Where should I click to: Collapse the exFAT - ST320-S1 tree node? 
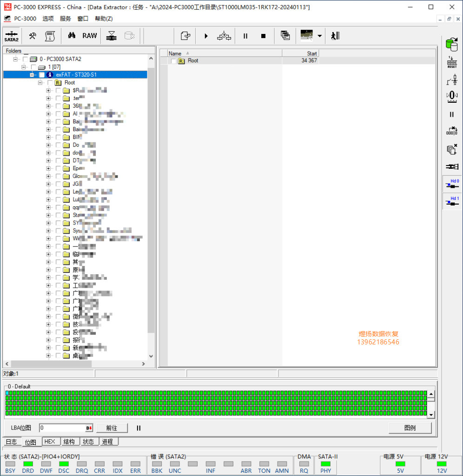point(32,75)
